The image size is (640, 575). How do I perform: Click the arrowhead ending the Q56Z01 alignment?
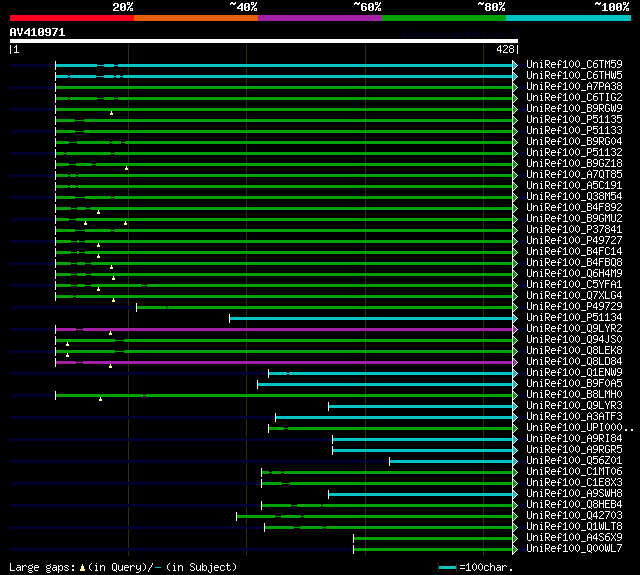point(515,461)
